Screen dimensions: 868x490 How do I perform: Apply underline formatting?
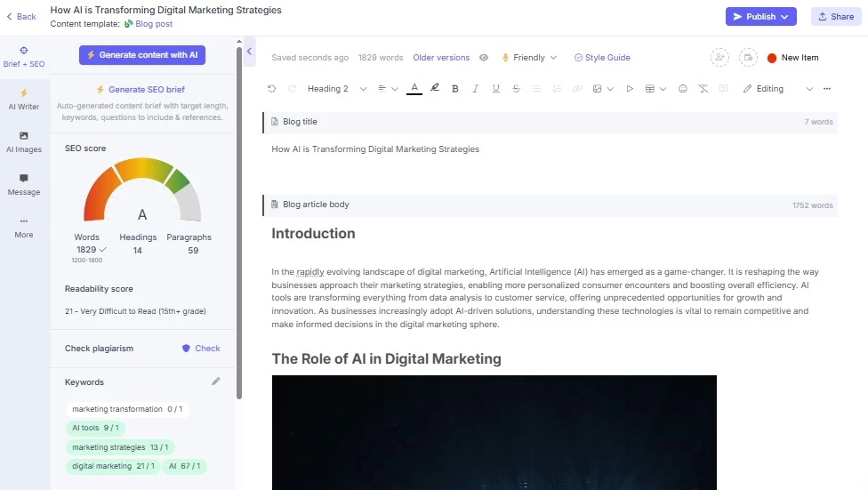pyautogui.click(x=495, y=89)
